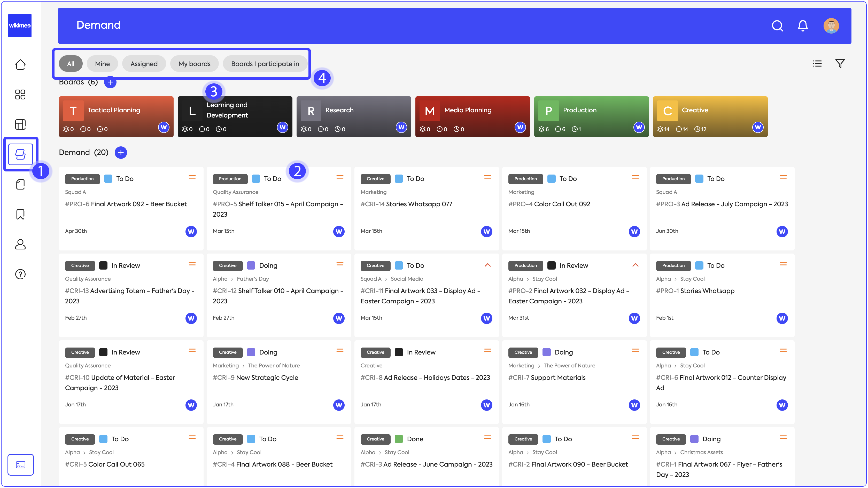Open the notifications bell

pyautogui.click(x=803, y=26)
